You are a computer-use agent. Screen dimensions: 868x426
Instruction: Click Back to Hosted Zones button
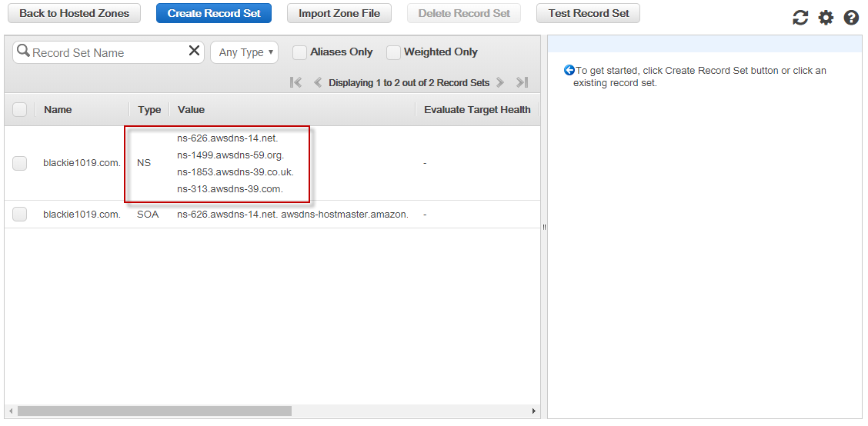pos(74,13)
